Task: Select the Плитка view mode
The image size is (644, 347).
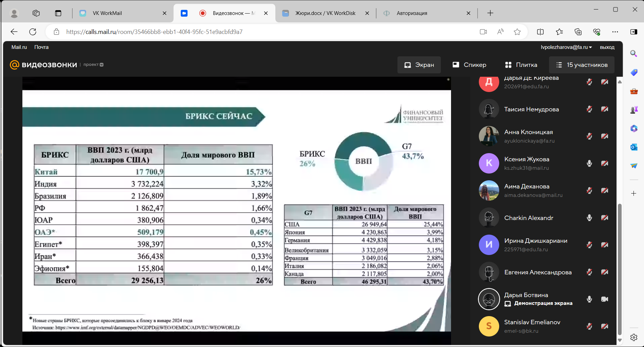Action: pyautogui.click(x=521, y=65)
